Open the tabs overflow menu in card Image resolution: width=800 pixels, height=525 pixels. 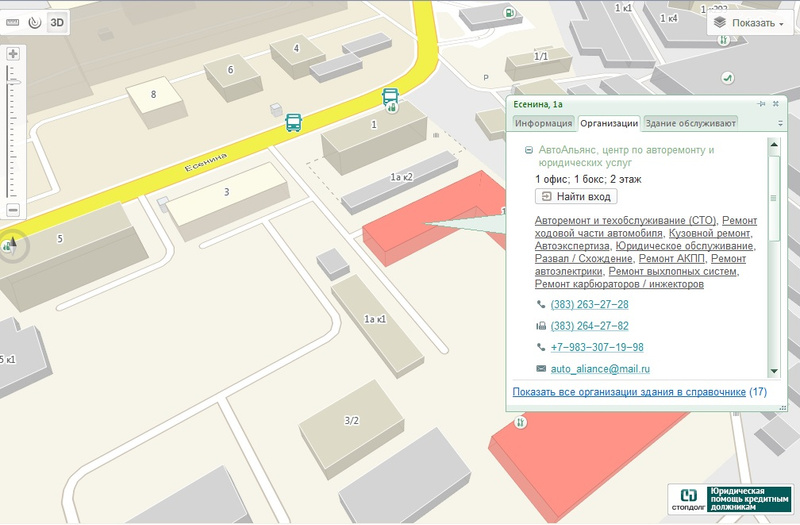tap(780, 123)
